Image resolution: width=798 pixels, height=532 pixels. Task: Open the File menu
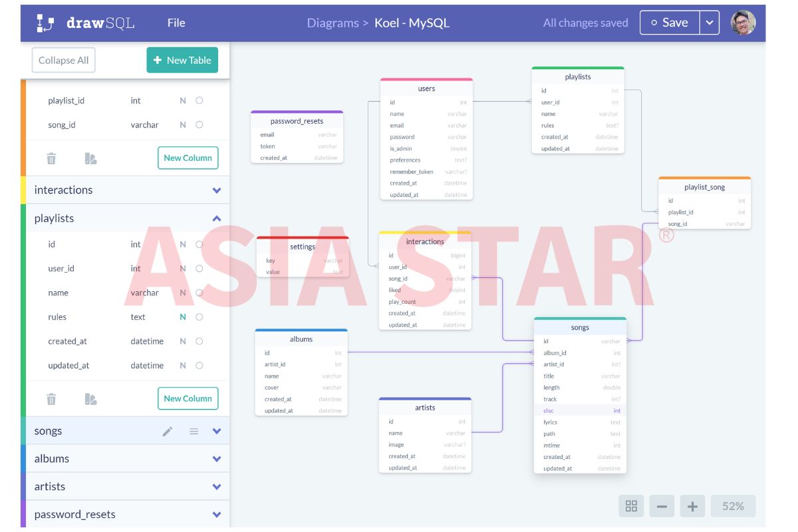tap(176, 23)
